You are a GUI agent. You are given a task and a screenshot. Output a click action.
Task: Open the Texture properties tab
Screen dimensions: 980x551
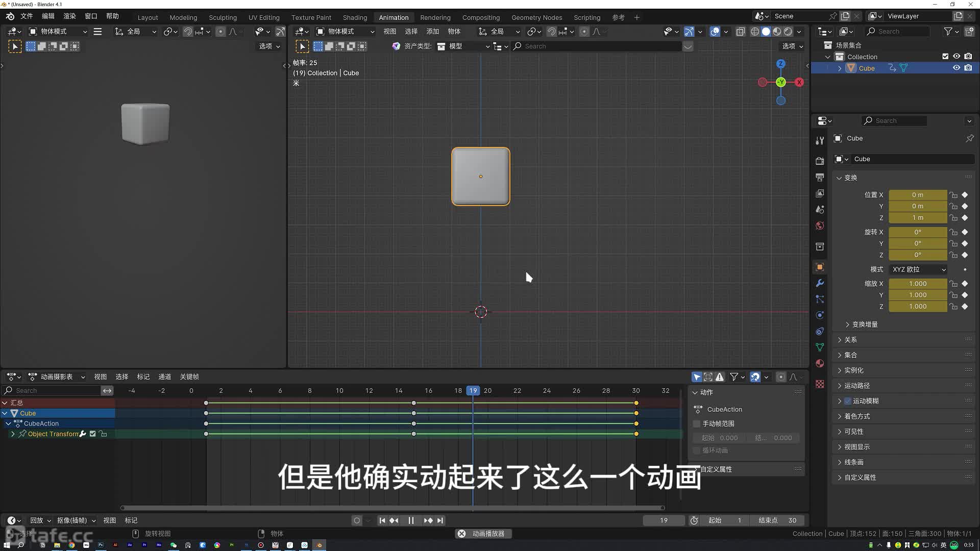[820, 384]
